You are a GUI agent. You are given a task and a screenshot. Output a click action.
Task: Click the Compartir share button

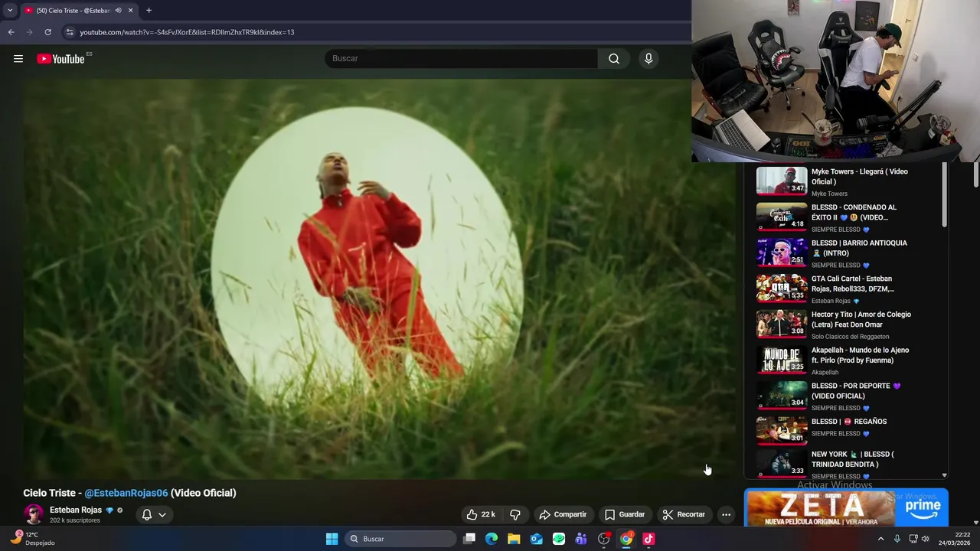[x=563, y=514]
